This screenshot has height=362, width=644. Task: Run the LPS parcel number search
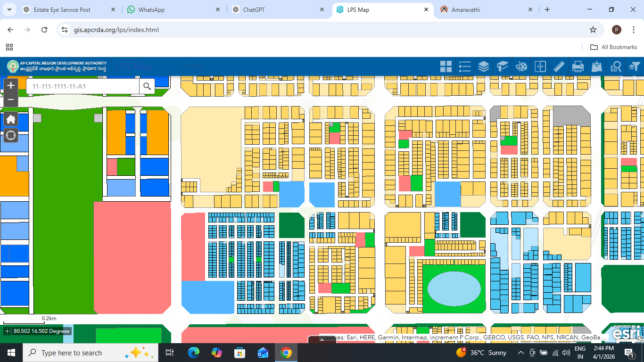(x=147, y=86)
